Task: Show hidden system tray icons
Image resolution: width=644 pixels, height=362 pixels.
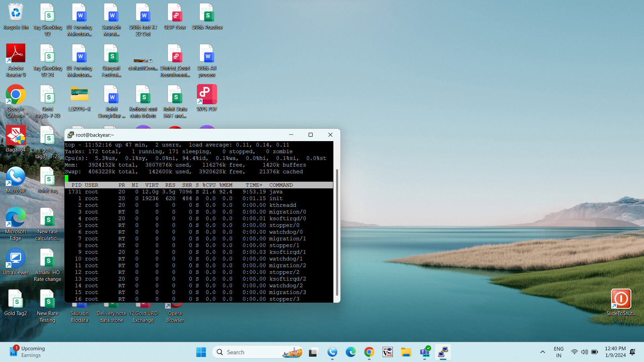Action: (542, 352)
